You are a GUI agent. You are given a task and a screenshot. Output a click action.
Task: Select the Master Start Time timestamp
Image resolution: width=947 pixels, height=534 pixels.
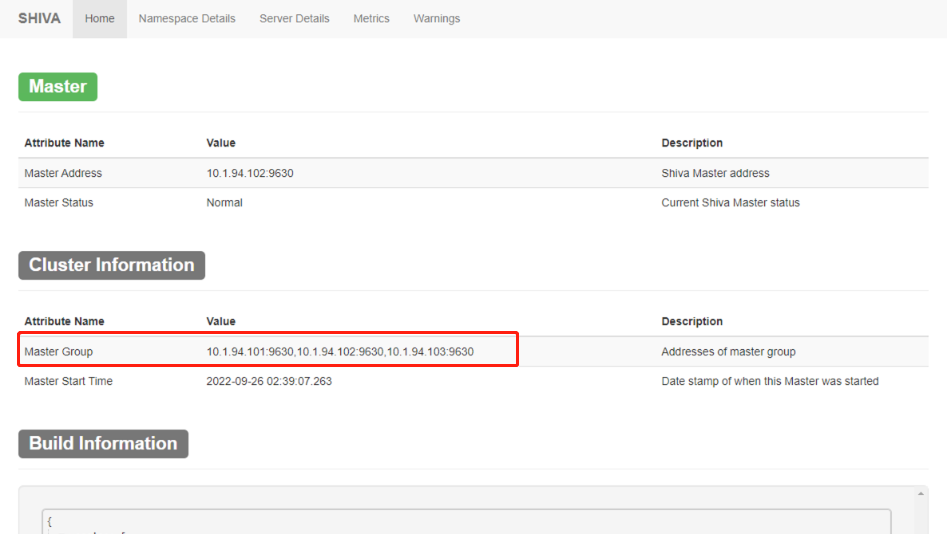coord(269,381)
